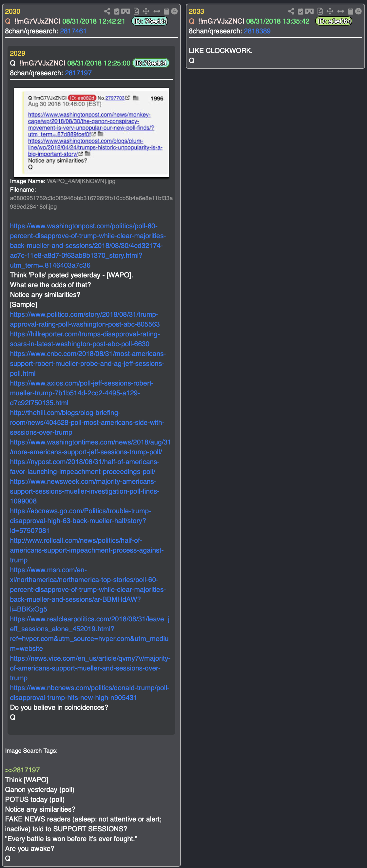Toggle horizontal width icon on post 2033

[341, 11]
